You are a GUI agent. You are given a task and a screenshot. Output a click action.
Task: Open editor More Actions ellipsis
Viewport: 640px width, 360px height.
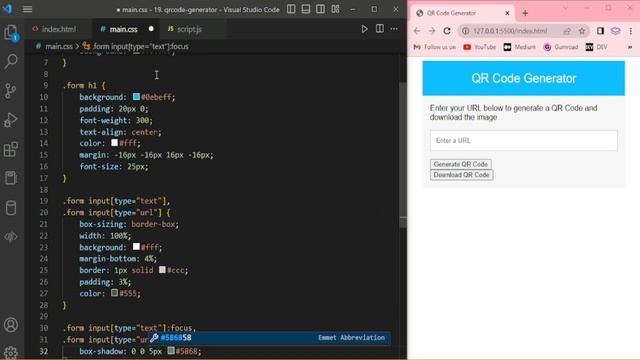(x=394, y=29)
